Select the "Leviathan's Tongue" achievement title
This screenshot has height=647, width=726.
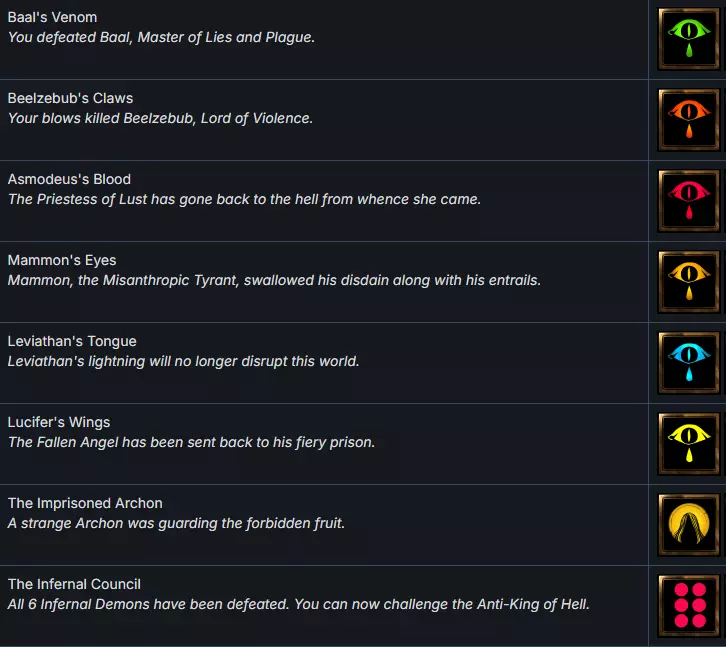[x=72, y=342]
